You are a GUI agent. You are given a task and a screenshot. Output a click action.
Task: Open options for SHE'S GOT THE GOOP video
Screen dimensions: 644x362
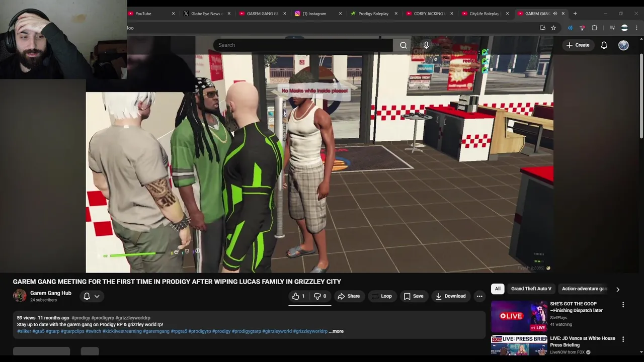623,305
